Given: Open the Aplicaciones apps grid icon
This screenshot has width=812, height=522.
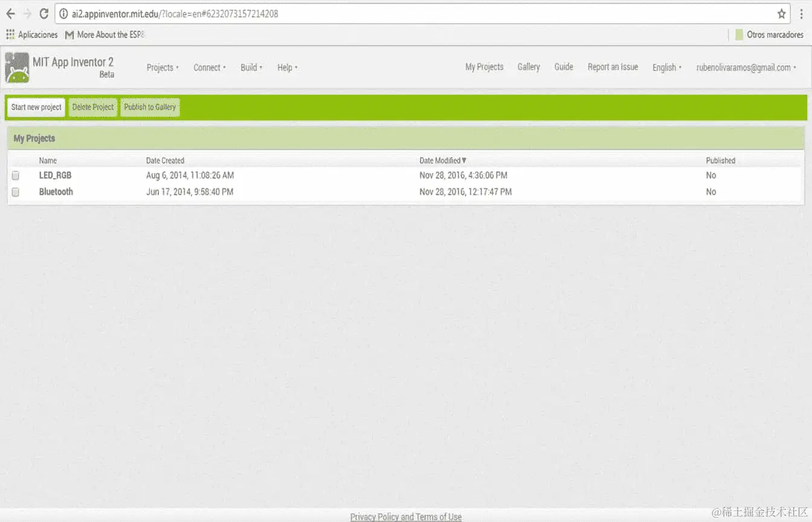Looking at the screenshot, I should [10, 34].
